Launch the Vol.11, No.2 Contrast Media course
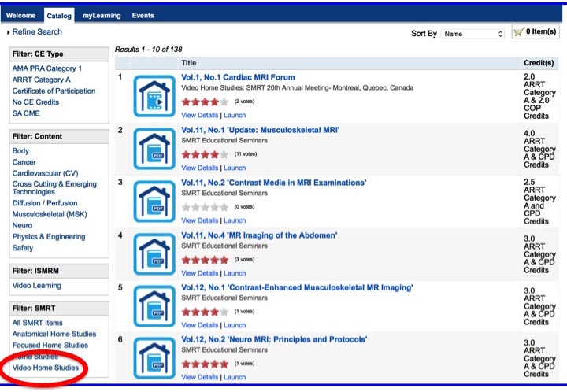Screen dimensions: 567x392 click(x=235, y=220)
